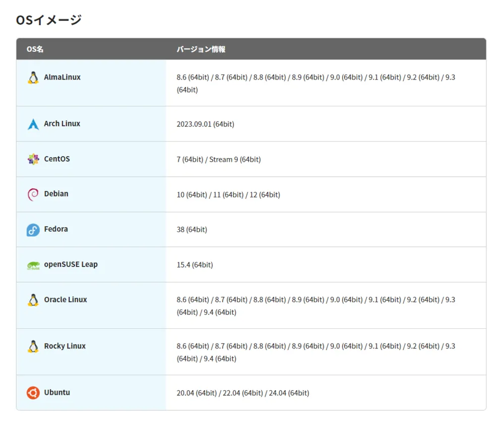Click AlmaLinux version list starting 8.6 (64bit)
504x426 pixels.
pos(316,84)
